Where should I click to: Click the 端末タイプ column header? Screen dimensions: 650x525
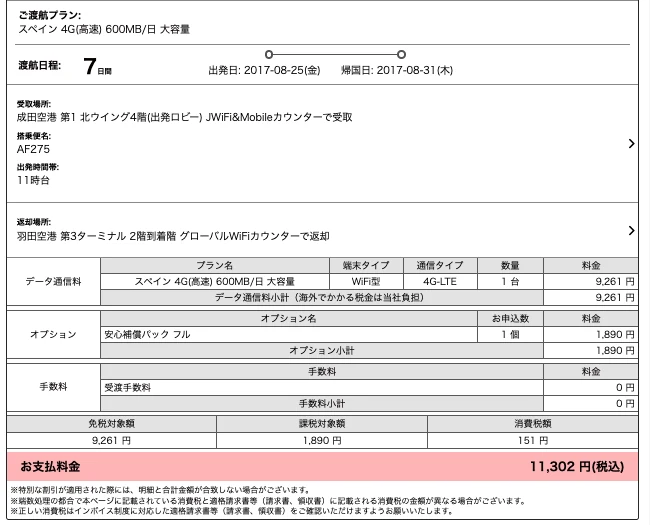[x=366, y=265]
